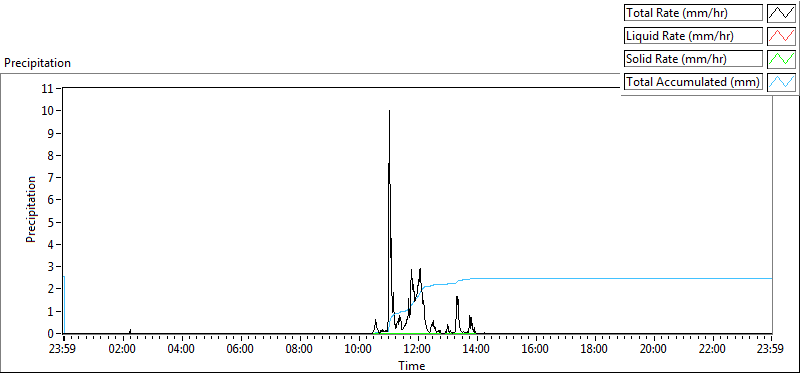Click the Time axis title
The height and width of the screenshot is (373, 800).
tap(412, 365)
